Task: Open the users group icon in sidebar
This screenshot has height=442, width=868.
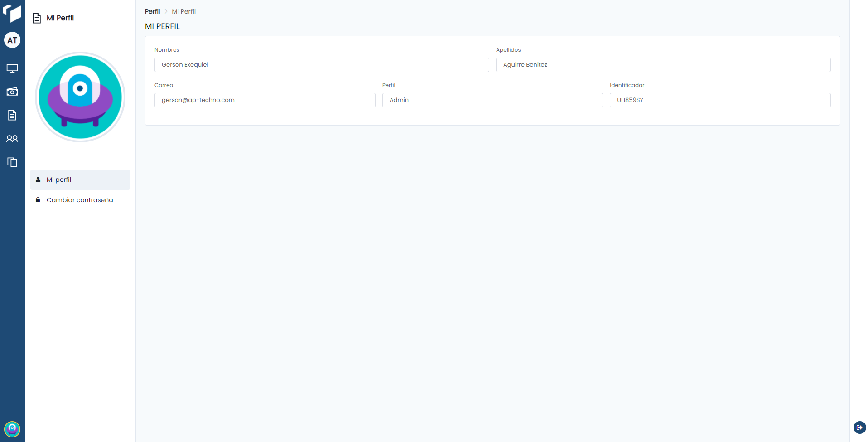Action: pos(12,139)
